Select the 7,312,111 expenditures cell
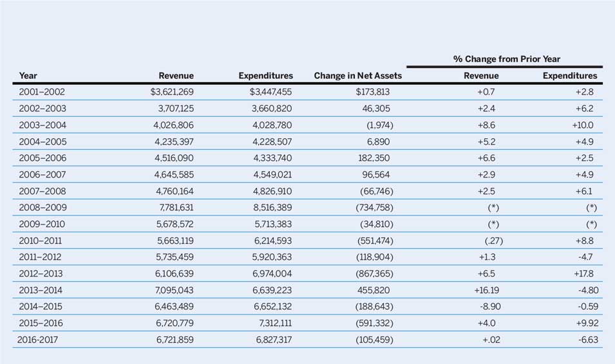 (x=272, y=323)
